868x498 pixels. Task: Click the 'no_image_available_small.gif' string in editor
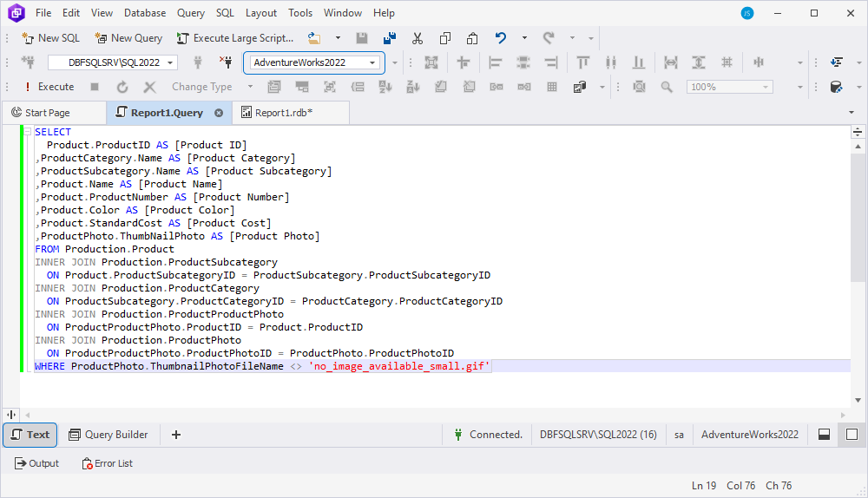tap(399, 366)
